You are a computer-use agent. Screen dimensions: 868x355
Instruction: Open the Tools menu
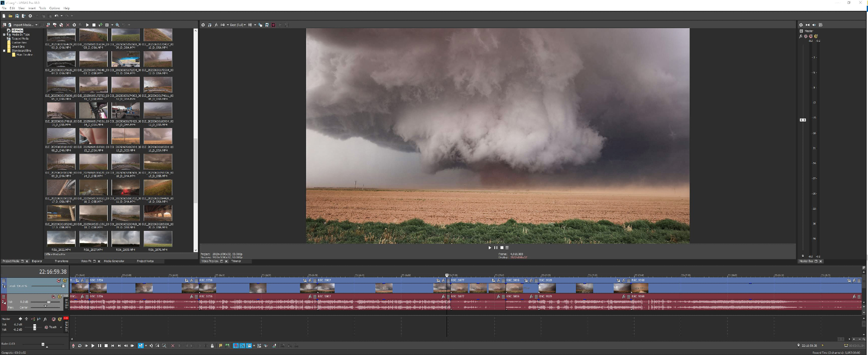tap(43, 8)
